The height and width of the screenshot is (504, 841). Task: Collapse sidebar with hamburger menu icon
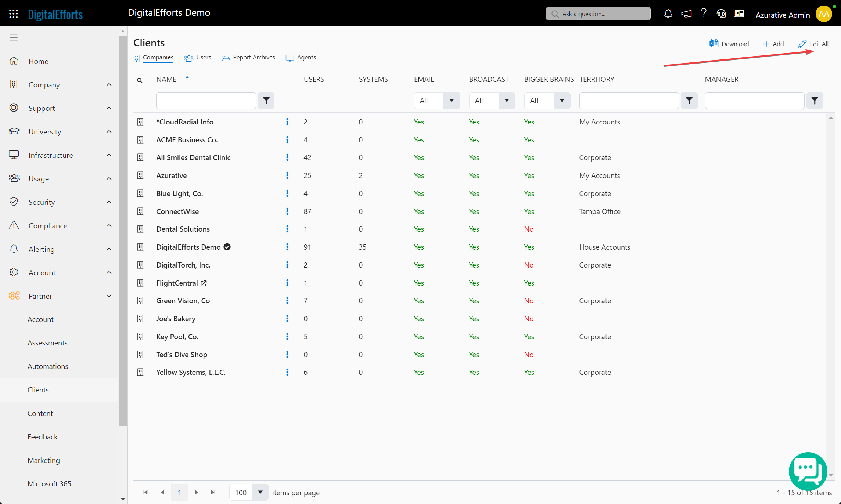(x=14, y=37)
